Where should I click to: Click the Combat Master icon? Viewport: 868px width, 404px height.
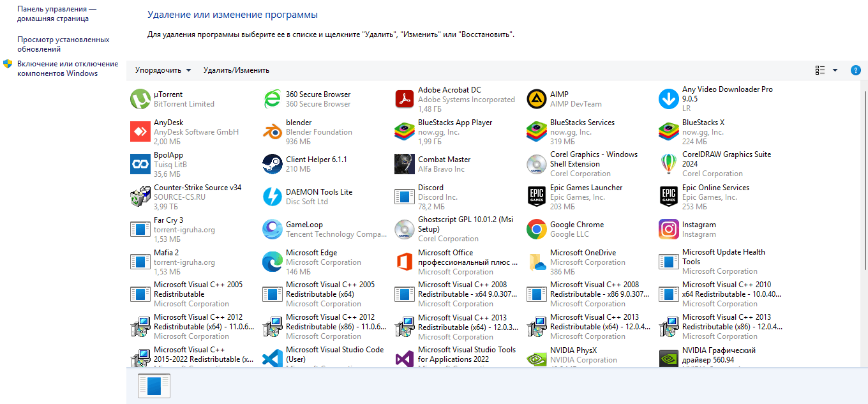[x=405, y=164]
